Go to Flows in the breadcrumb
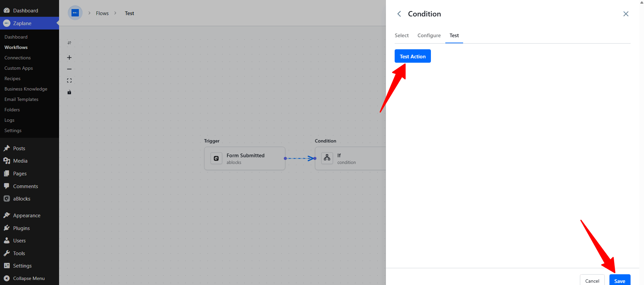The width and height of the screenshot is (644, 285). [x=102, y=13]
